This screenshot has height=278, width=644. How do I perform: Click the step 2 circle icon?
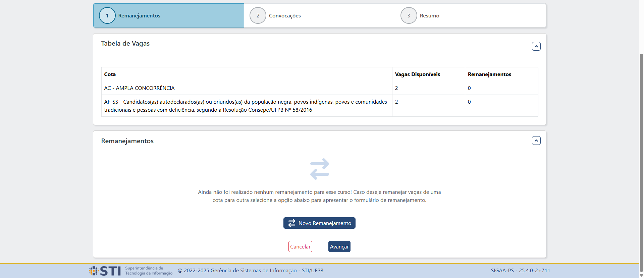[258, 16]
